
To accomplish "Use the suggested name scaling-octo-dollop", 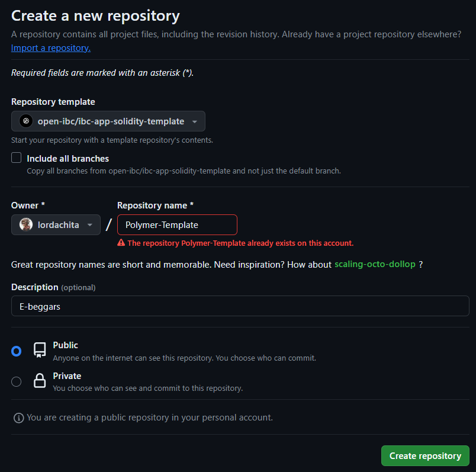I will (x=375, y=264).
